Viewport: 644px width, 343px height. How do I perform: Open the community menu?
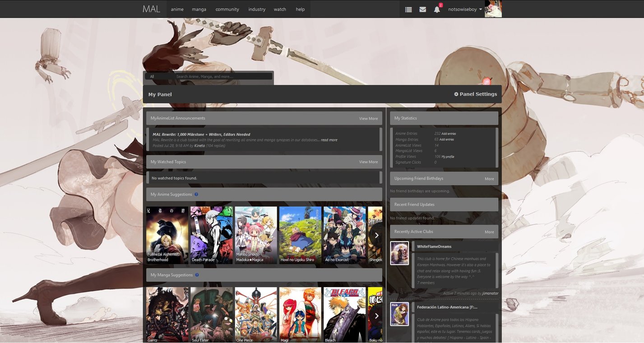pyautogui.click(x=227, y=9)
